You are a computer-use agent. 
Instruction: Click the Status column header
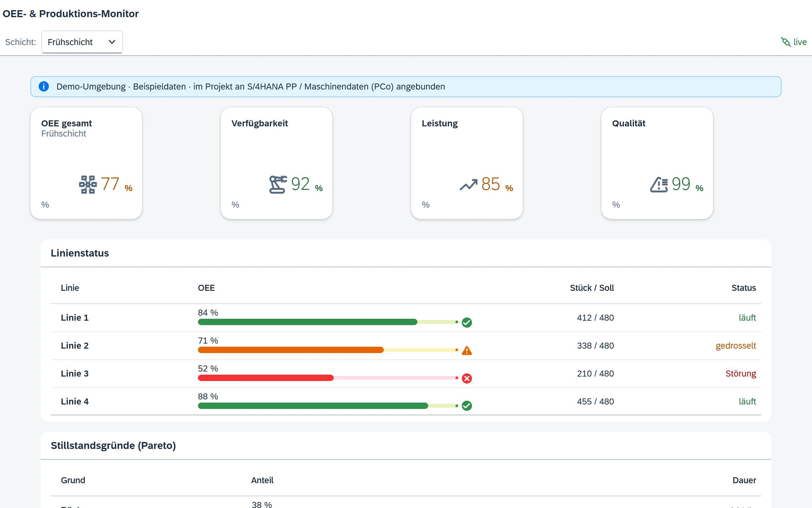click(x=743, y=288)
